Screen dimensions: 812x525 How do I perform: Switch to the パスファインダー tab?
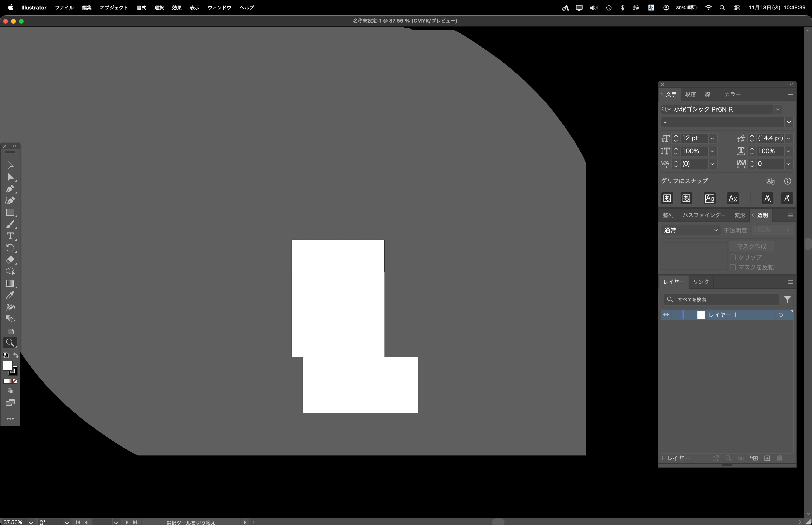pyautogui.click(x=704, y=215)
